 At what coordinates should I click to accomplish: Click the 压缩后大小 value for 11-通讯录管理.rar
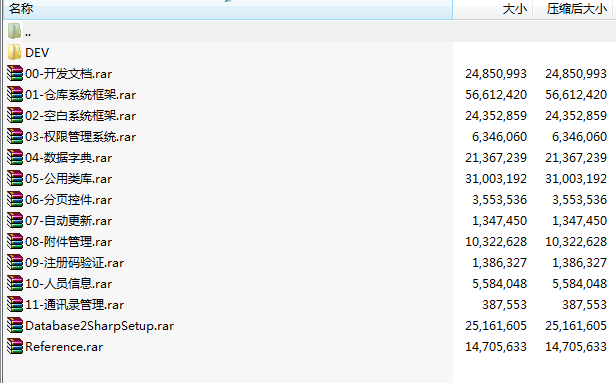(x=585, y=305)
